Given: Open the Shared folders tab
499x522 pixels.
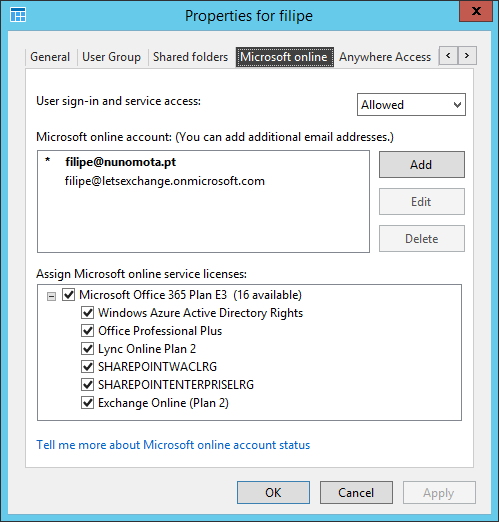Looking at the screenshot, I should tap(190, 57).
